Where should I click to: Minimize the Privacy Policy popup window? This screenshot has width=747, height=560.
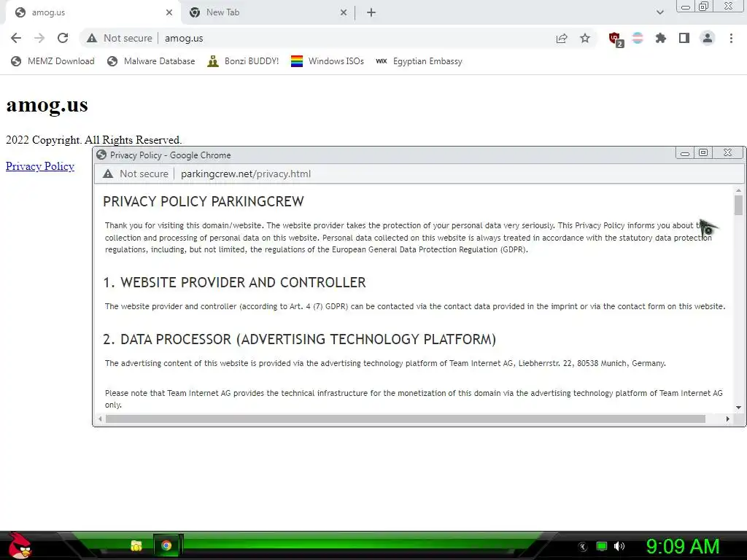click(684, 153)
